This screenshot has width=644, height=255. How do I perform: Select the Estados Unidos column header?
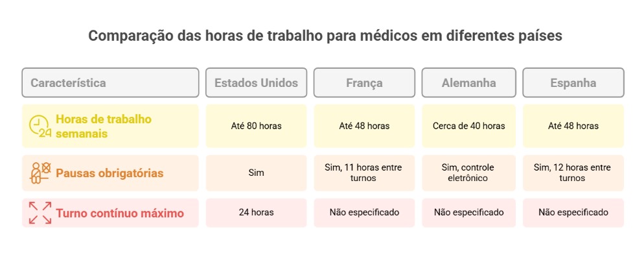coord(256,82)
